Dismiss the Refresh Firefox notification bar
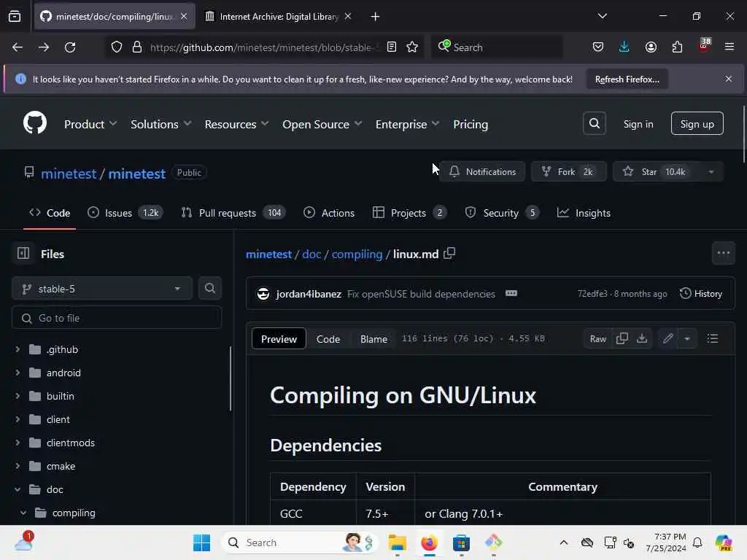The image size is (747, 560). (729, 79)
